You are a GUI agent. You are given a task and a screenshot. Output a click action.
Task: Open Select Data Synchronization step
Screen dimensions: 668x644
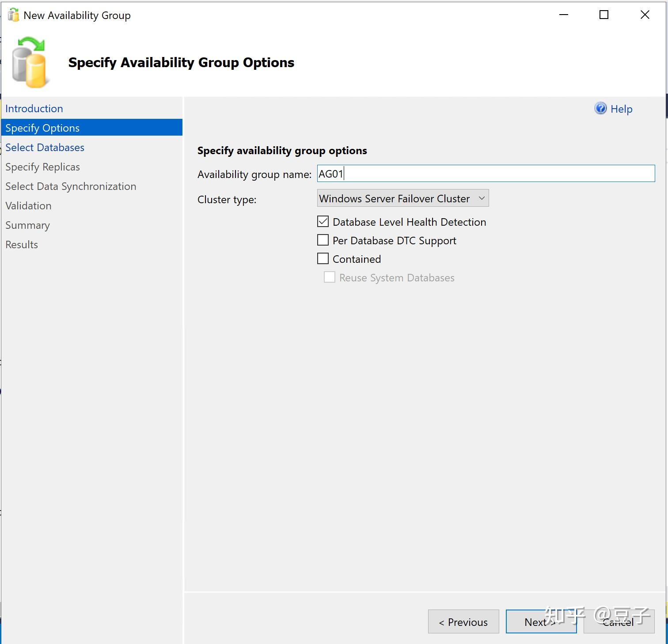[71, 186]
